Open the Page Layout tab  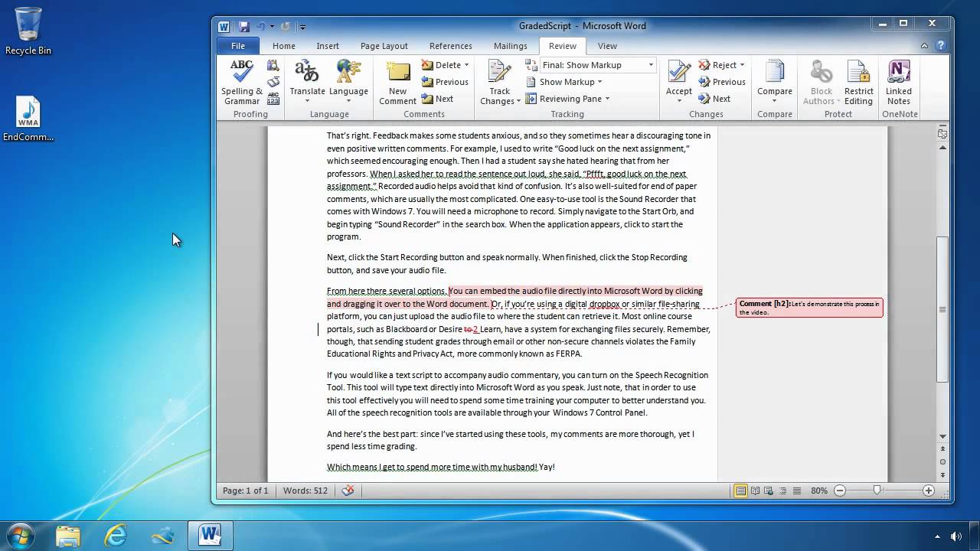[x=384, y=46]
